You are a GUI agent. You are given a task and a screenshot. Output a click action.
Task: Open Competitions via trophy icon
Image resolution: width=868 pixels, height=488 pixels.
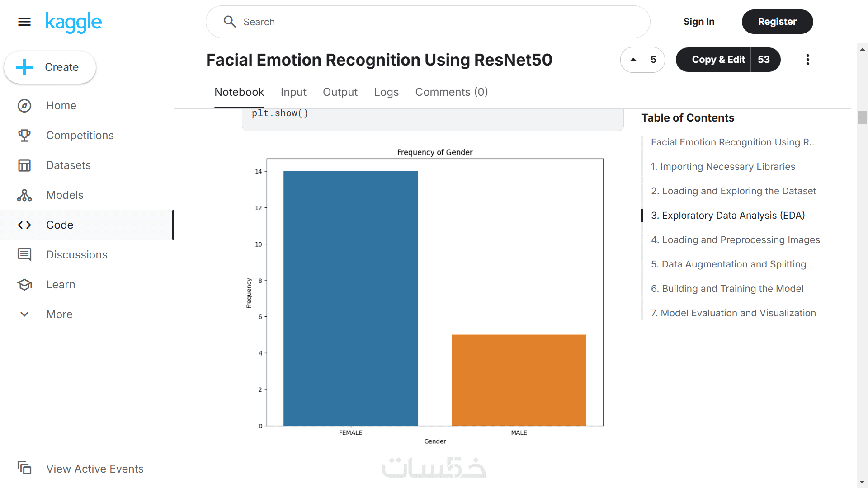click(24, 135)
